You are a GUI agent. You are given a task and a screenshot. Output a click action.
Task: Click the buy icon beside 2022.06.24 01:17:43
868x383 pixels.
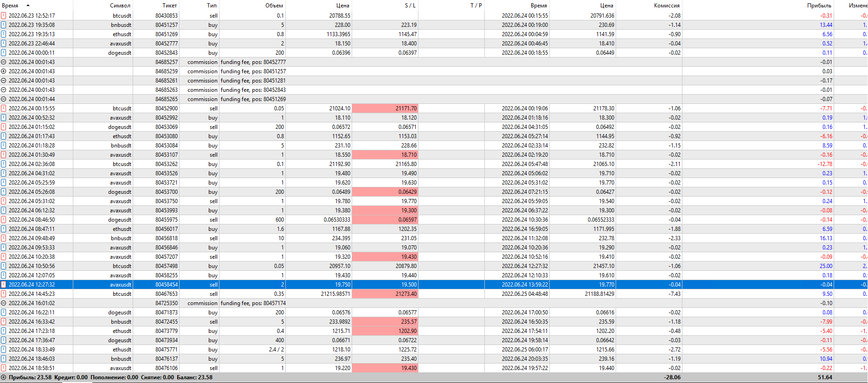4,136
